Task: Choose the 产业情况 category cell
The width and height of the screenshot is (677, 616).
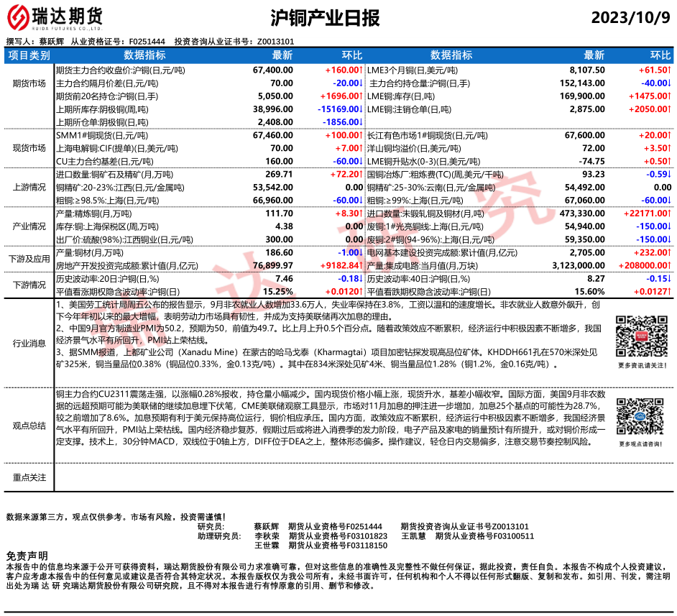Action: coord(29,226)
